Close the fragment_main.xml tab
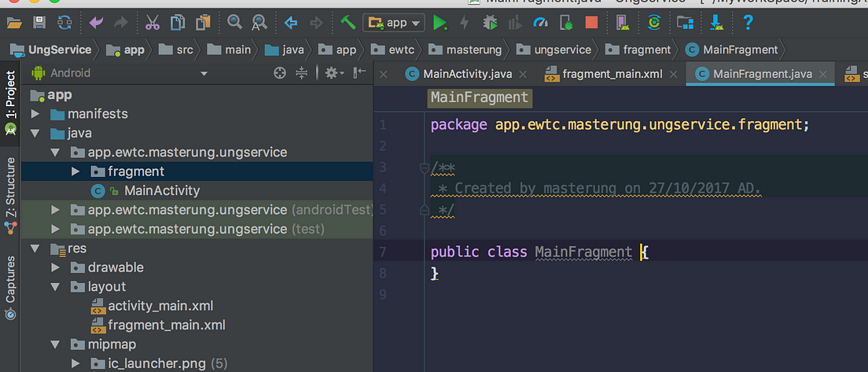Screen dimensions: 868x372 pyautogui.click(x=673, y=74)
